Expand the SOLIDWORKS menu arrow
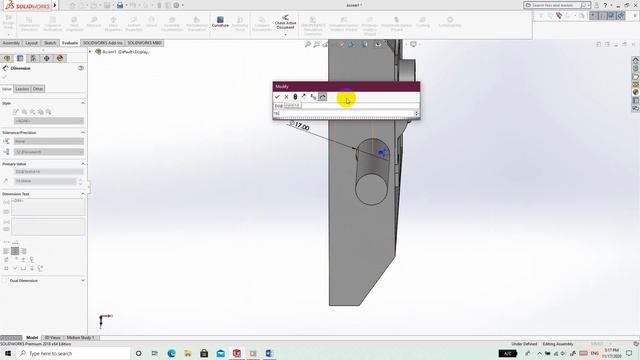The image size is (640, 360). click(55, 5)
